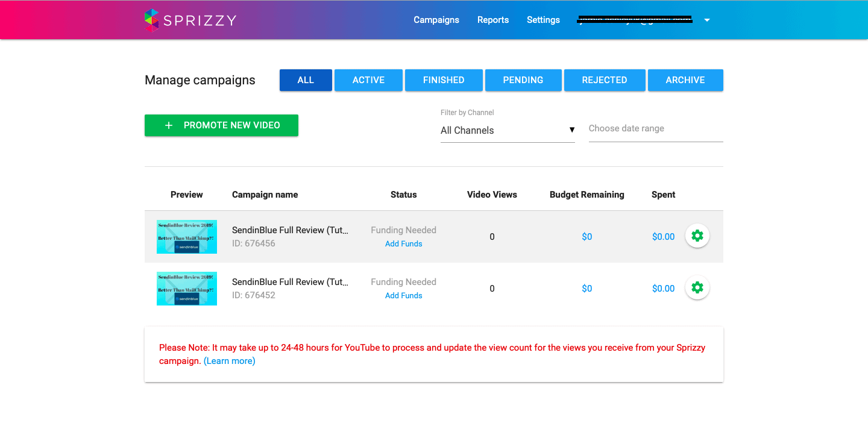Open the ARCHIVE tab

[x=685, y=80]
